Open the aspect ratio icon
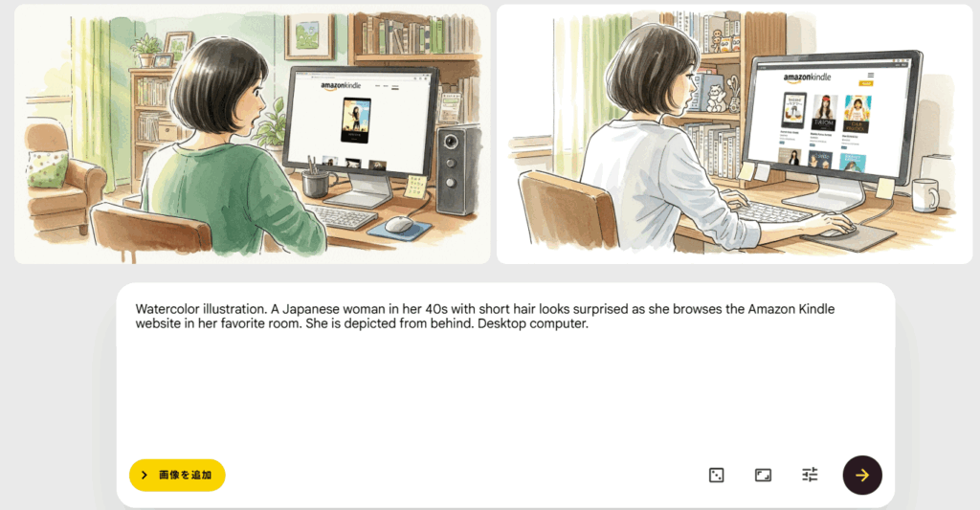The image size is (980, 510). pos(763,475)
